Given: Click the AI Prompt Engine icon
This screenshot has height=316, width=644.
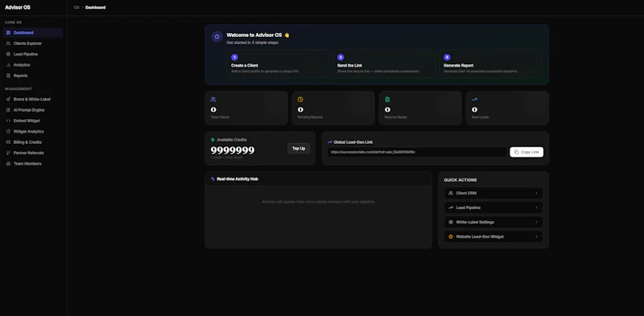Looking at the screenshot, I should click(8, 110).
